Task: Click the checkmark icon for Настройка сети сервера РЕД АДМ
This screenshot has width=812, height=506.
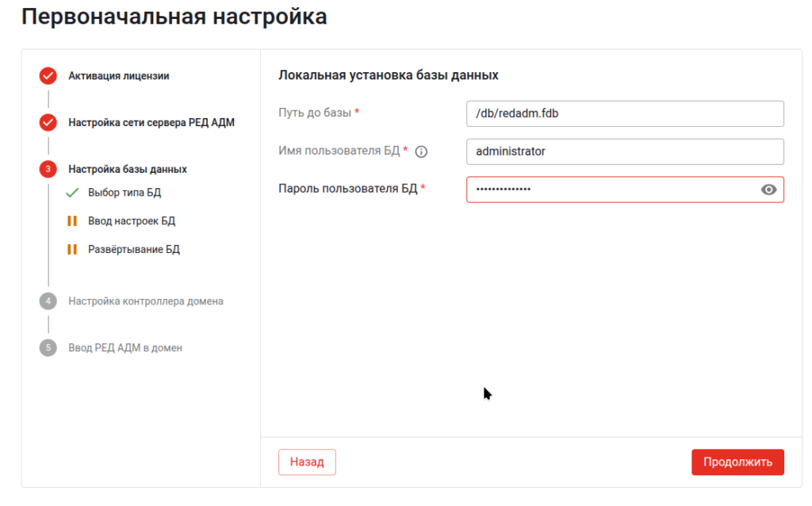Action: 48,123
